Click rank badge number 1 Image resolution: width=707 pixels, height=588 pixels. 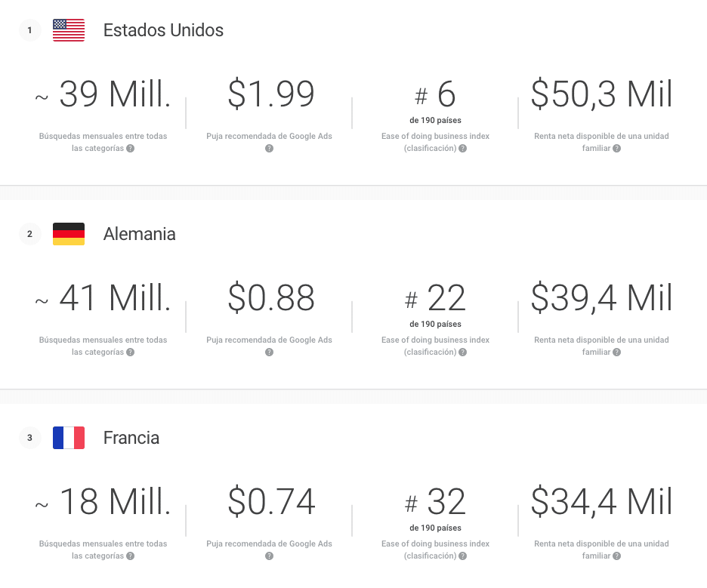pos(29,30)
